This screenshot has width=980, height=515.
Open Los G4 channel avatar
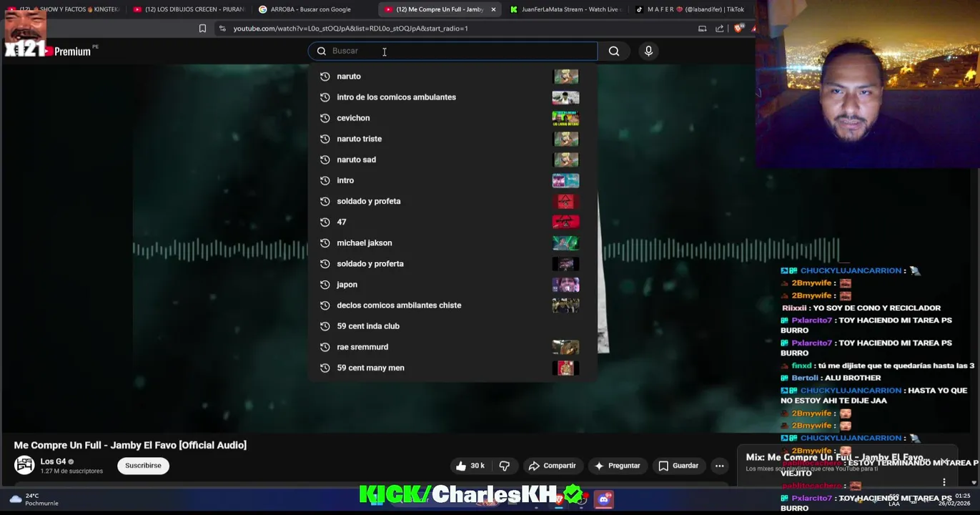click(24, 465)
